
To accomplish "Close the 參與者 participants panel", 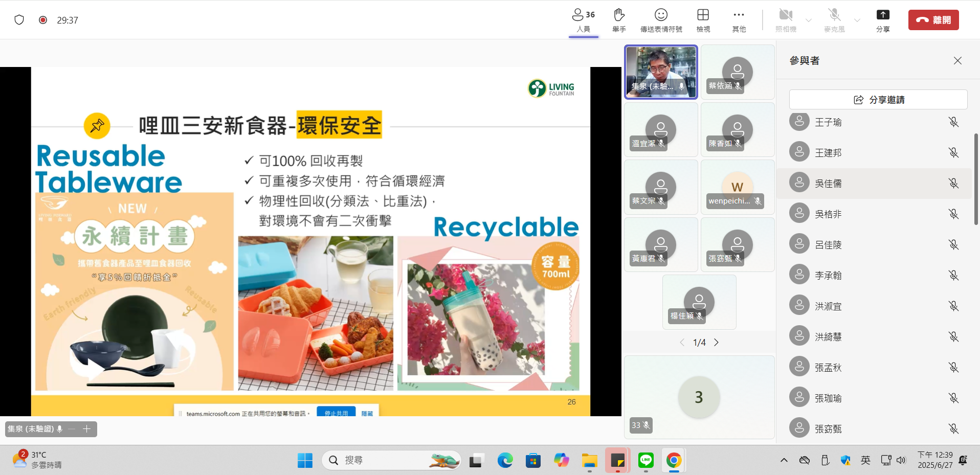I will pos(957,61).
